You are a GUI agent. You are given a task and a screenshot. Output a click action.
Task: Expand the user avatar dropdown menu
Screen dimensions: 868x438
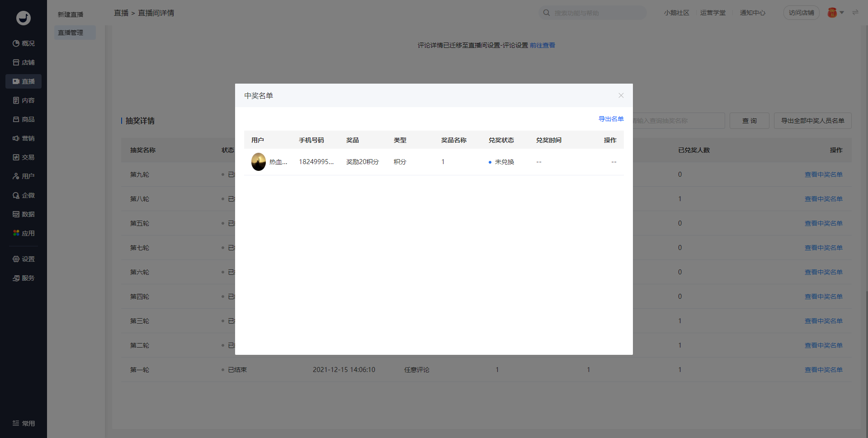835,13
